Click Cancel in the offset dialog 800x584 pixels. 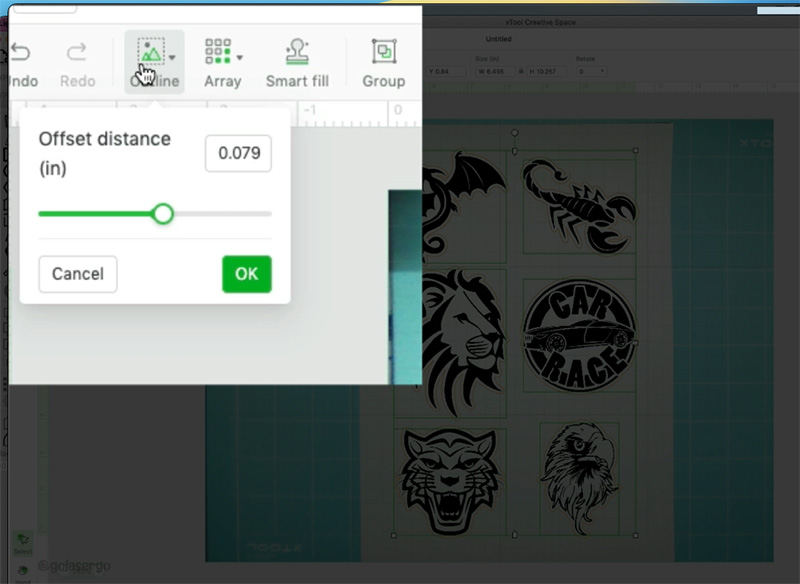78,274
